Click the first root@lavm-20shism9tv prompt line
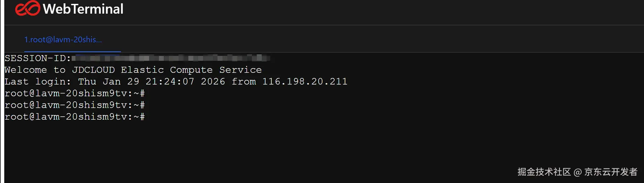This screenshot has width=644, height=183. tap(75, 93)
